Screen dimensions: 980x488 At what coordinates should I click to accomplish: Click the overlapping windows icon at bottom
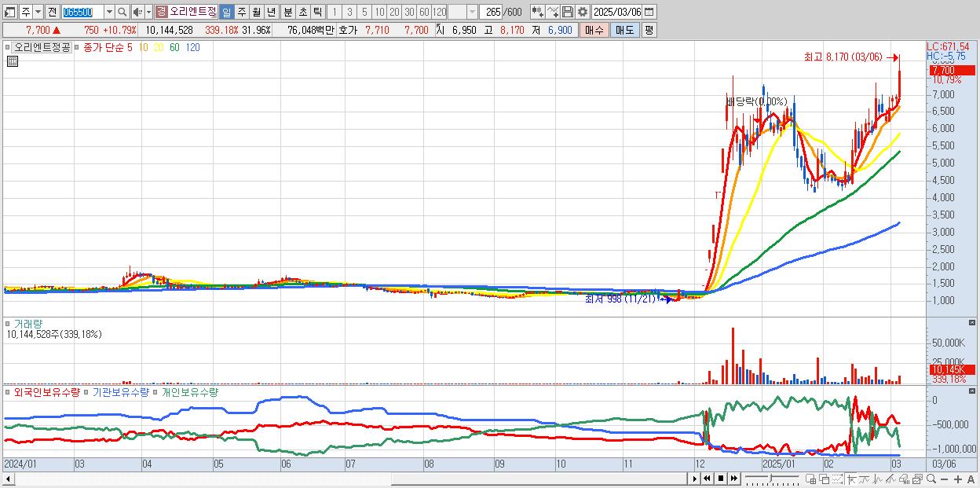825,479
